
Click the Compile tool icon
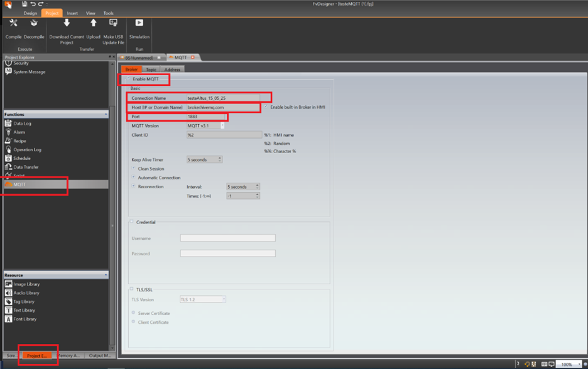pos(13,23)
